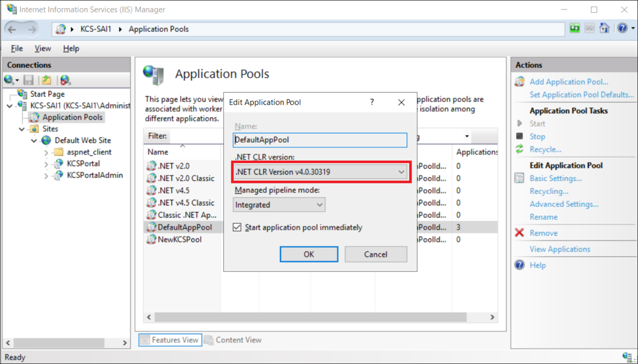Image resolution: width=638 pixels, height=364 pixels.
Task: Select NewKCSPool in the application pool list
Action: [179, 240]
